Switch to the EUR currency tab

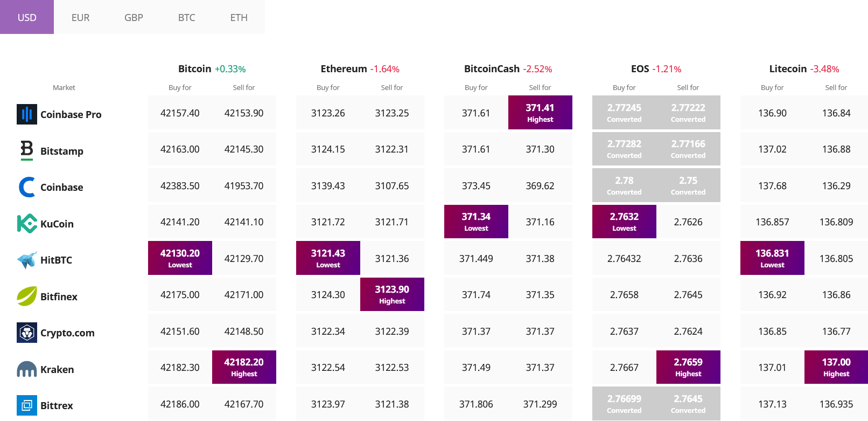pyautogui.click(x=80, y=17)
